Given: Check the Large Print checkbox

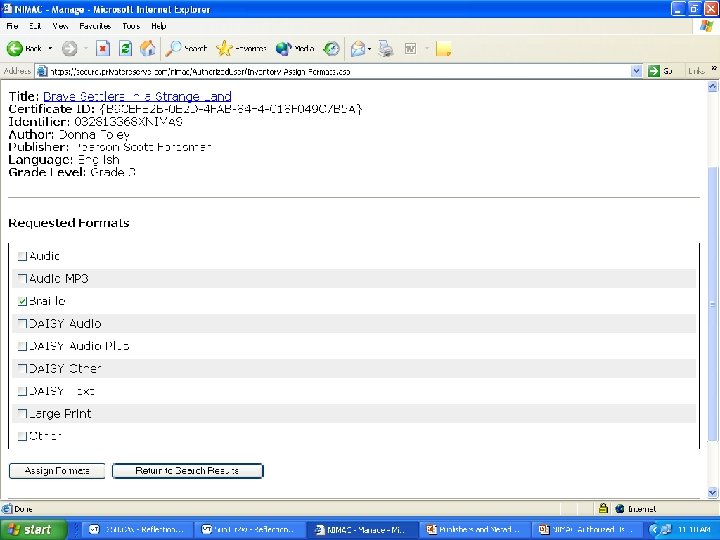Looking at the screenshot, I should 22,414.
